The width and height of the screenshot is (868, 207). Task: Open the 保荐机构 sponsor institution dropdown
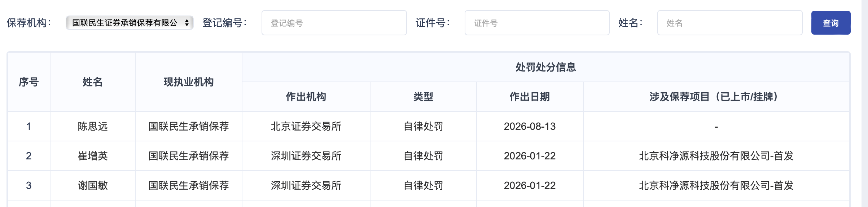(x=130, y=23)
